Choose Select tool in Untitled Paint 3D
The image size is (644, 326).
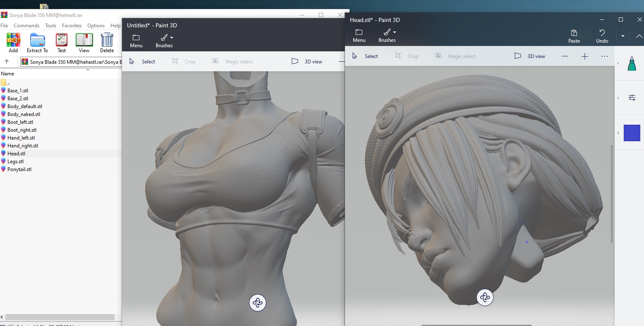pos(142,61)
